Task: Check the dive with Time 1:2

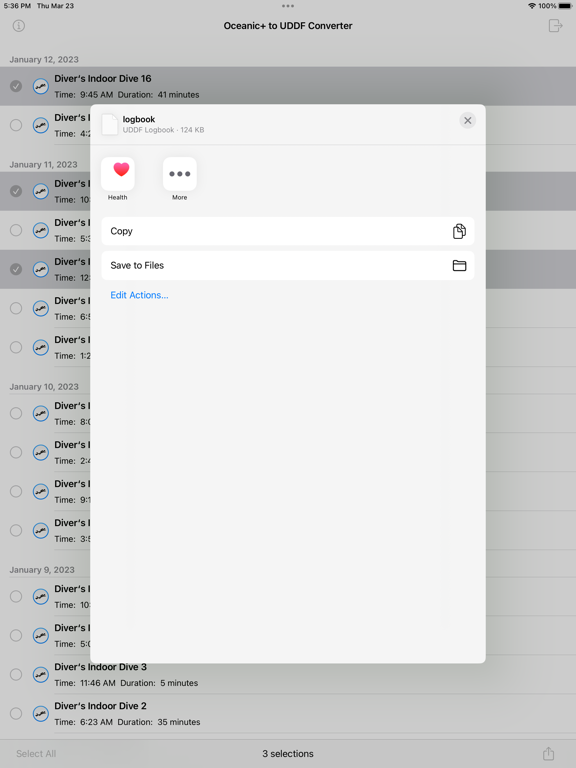Action: tap(16, 347)
